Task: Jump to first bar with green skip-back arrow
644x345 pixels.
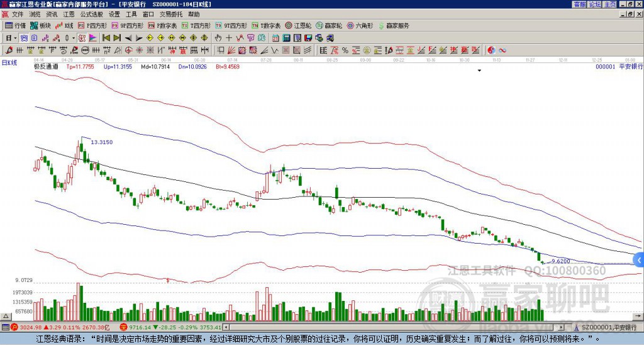Action: tap(106, 38)
